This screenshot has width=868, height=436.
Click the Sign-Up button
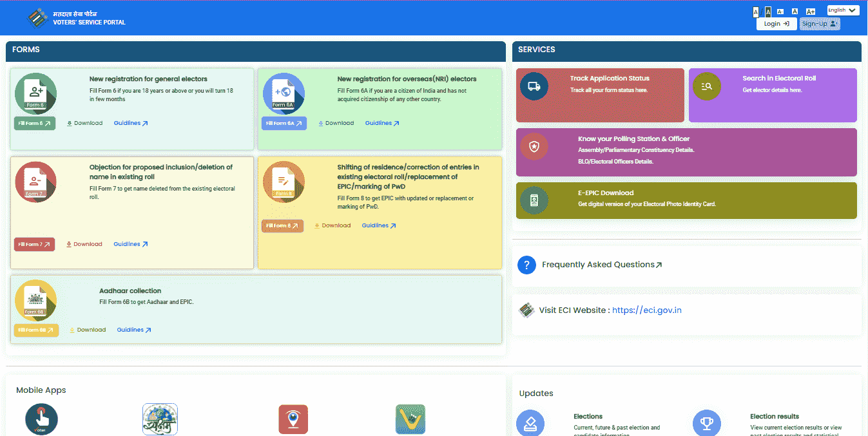[x=820, y=24]
